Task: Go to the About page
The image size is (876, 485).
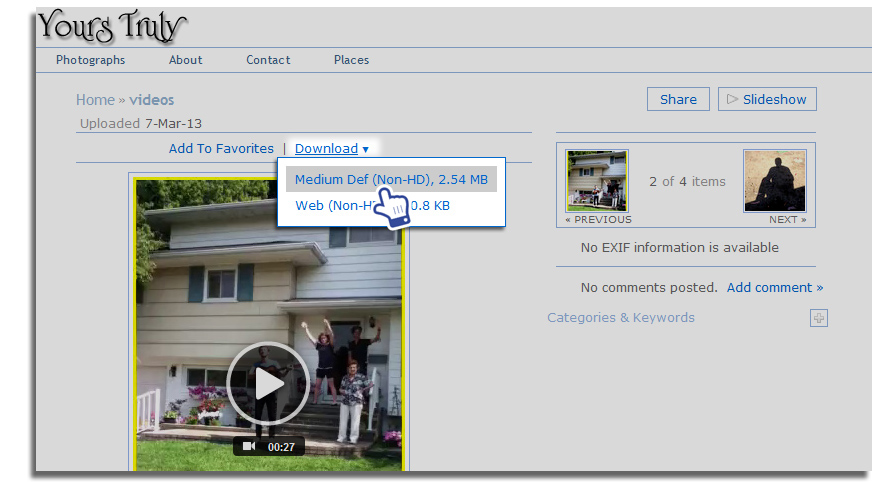Action: coord(185,60)
